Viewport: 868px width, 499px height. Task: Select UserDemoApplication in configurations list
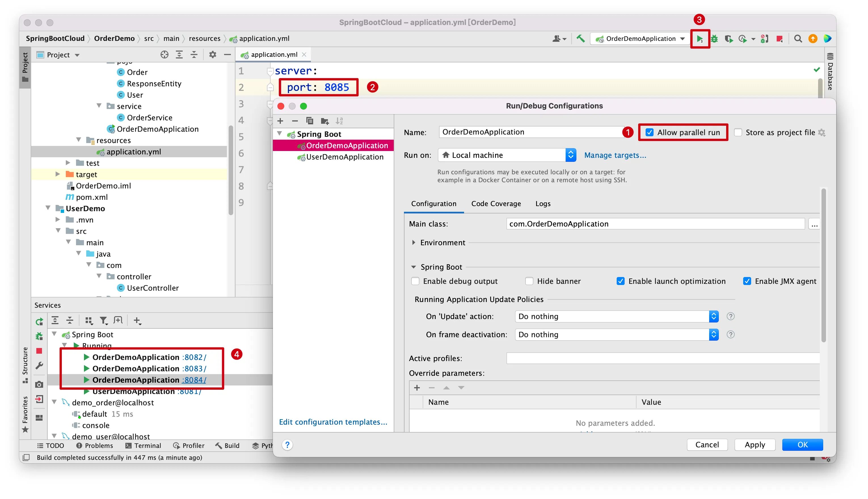tap(344, 157)
